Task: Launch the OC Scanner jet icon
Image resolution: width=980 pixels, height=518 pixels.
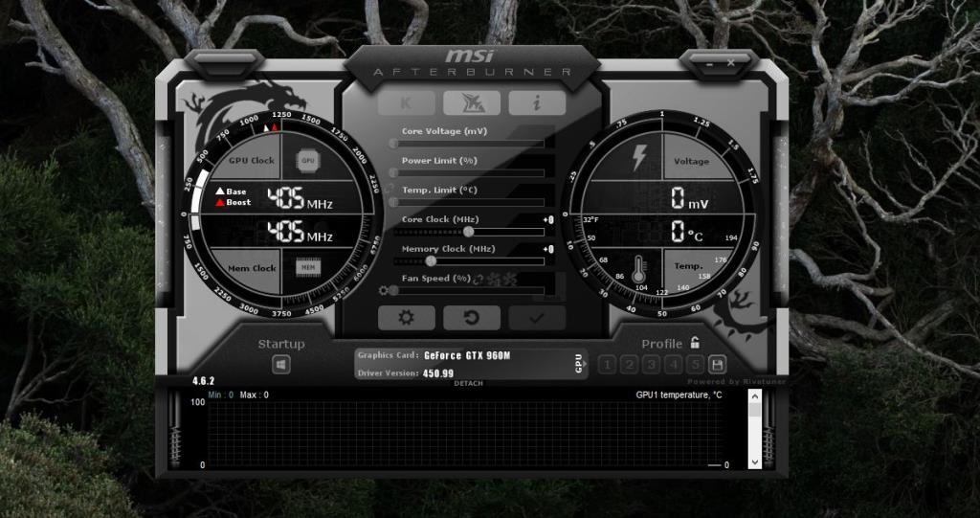Action: (x=471, y=102)
